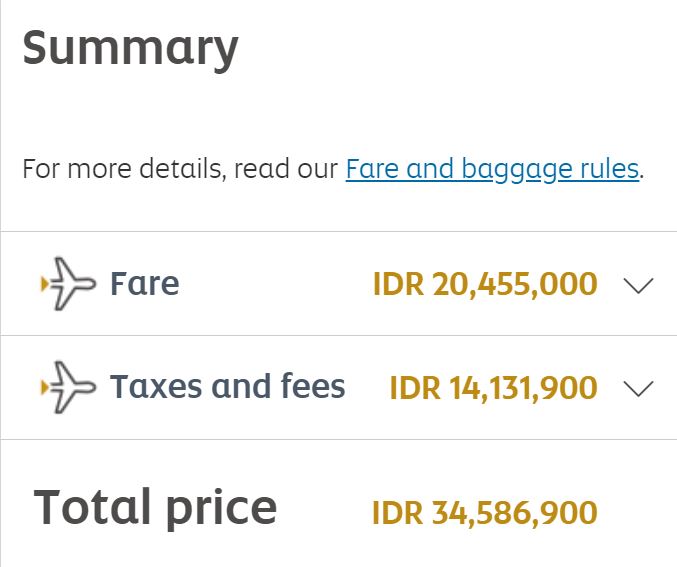Select the IDR 14,131,900 taxes amount

click(493, 388)
